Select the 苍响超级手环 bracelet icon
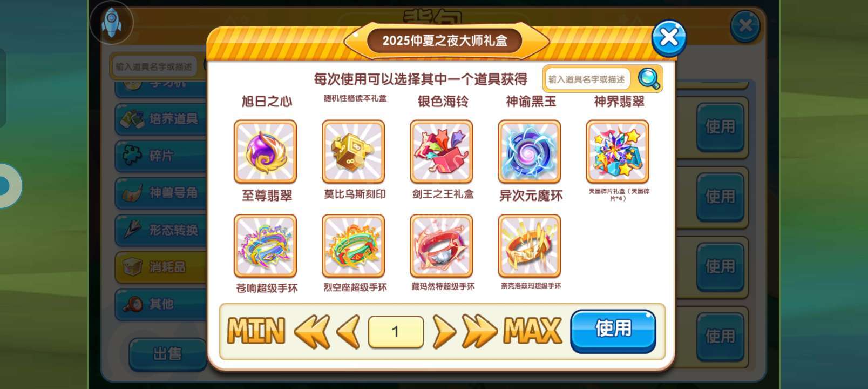Screen dimensions: 868x389 coord(265,246)
